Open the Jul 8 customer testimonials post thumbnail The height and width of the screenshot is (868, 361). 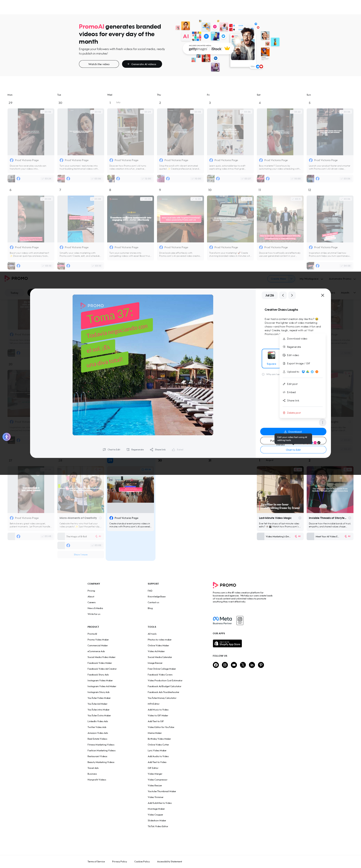pos(130,219)
